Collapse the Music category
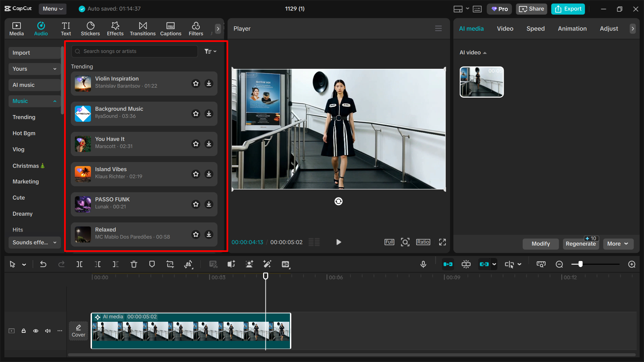Image resolution: width=644 pixels, height=362 pixels. click(x=35, y=101)
